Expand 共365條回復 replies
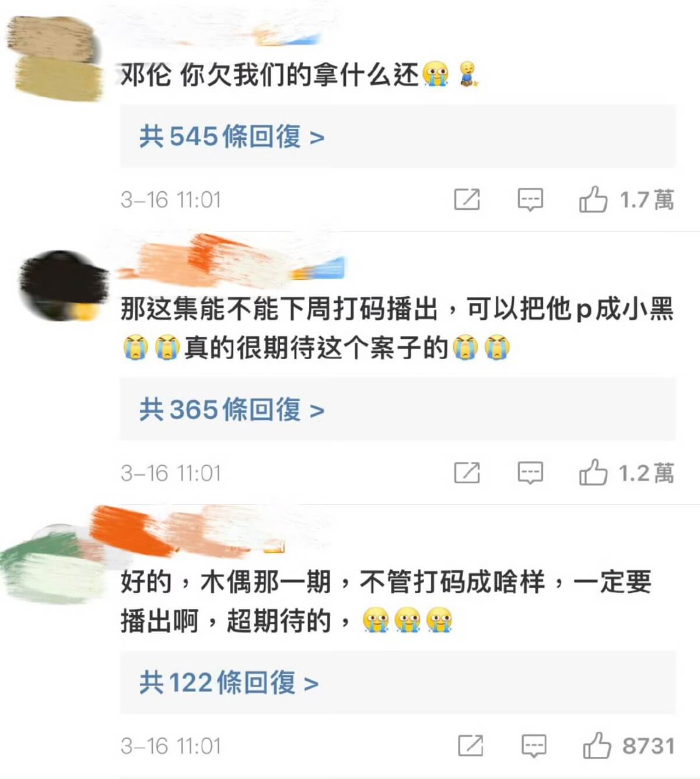 click(x=232, y=410)
